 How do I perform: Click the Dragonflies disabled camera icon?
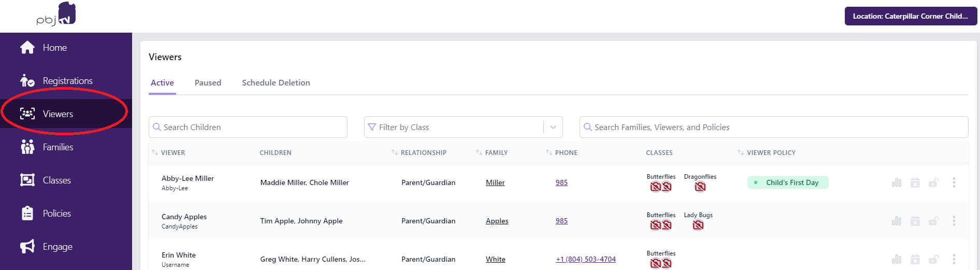[700, 187]
